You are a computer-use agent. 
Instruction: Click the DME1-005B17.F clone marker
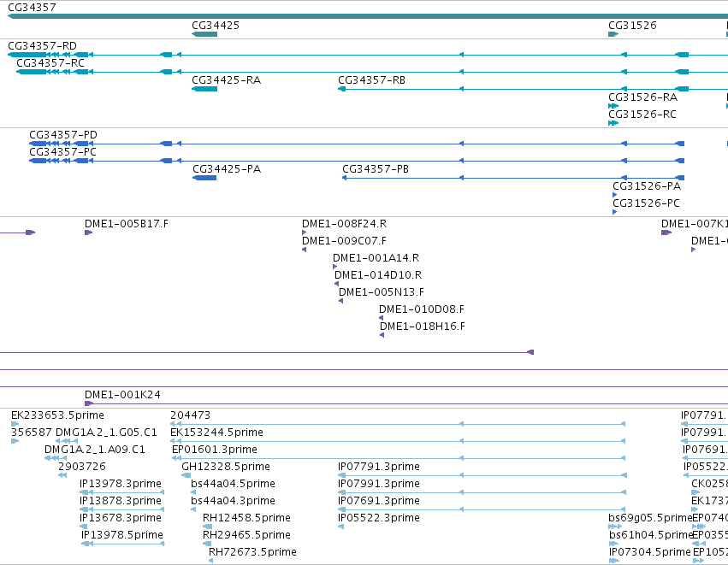[x=89, y=232]
